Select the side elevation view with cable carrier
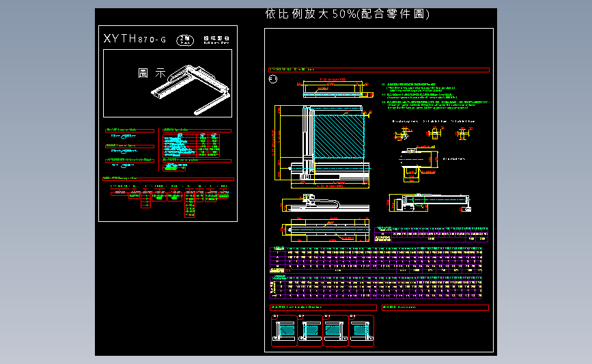592x364 pixels. [x=326, y=203]
